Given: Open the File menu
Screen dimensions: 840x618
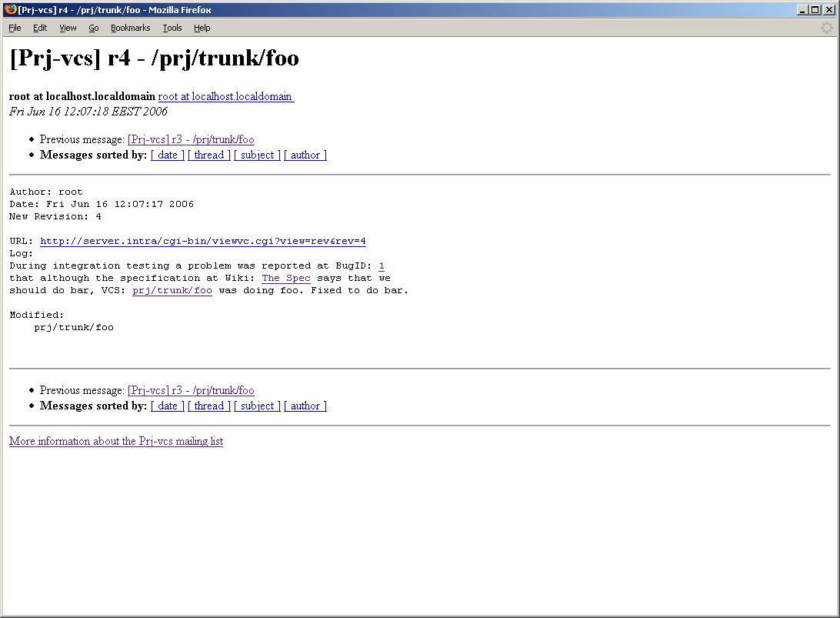Looking at the screenshot, I should click(15, 28).
